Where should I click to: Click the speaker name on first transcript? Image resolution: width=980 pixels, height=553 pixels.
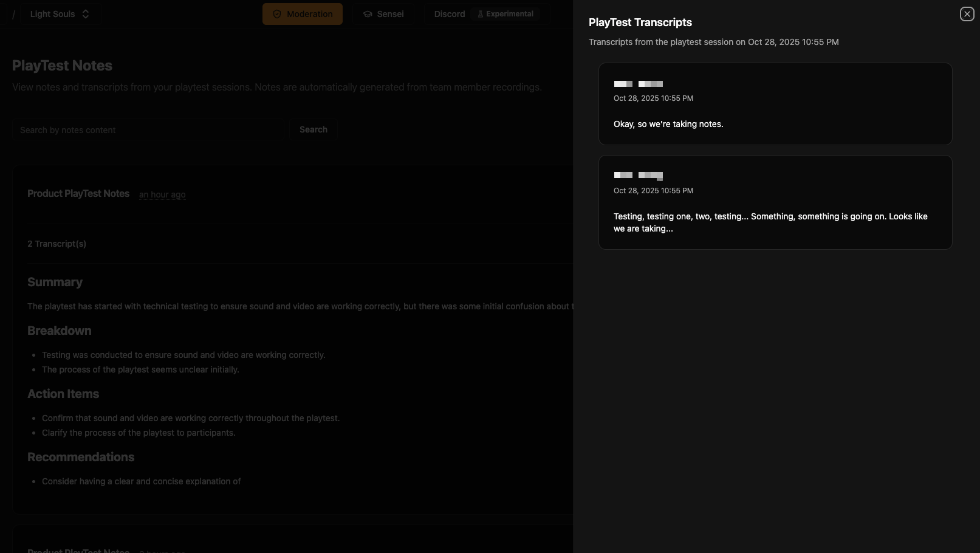coord(638,84)
